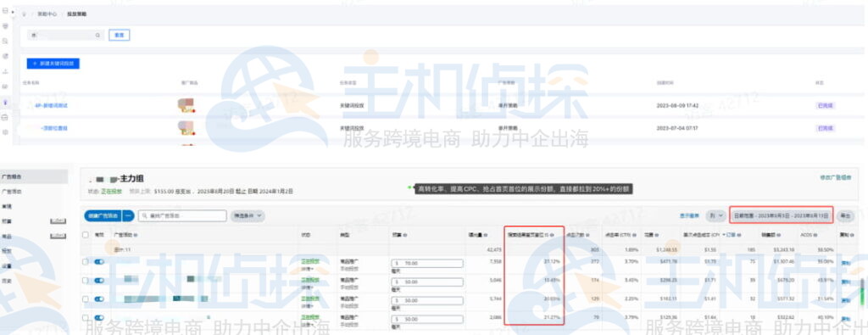
Task: Click the $1,248.55 total spend value
Action: click(667, 249)
